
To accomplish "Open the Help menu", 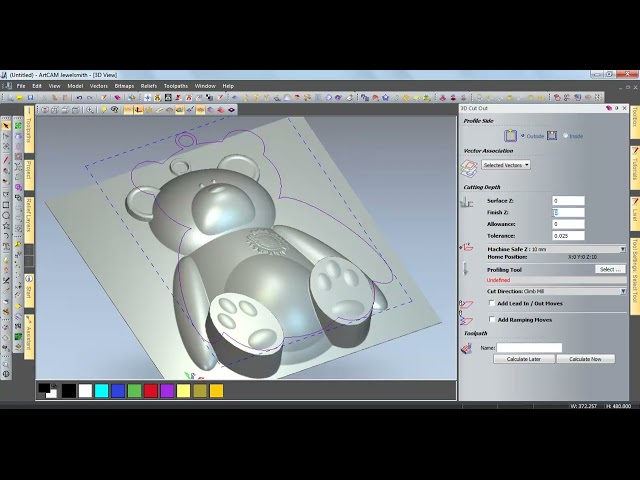I will (228, 86).
